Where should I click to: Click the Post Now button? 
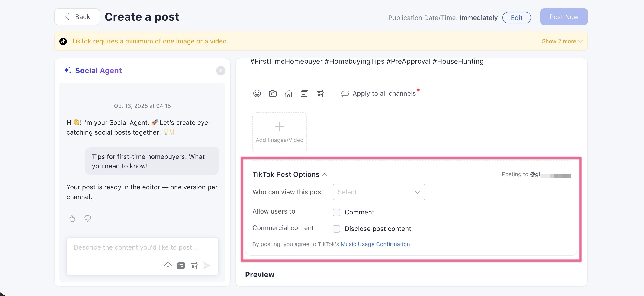click(x=564, y=17)
